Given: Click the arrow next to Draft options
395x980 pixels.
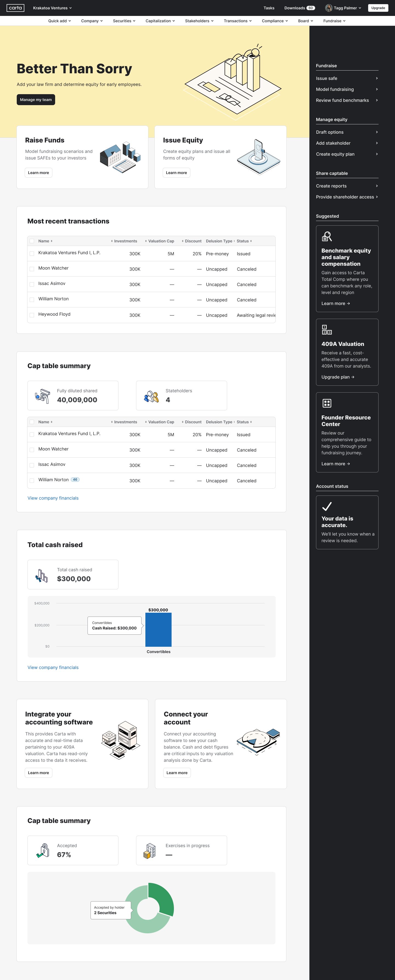Looking at the screenshot, I should 377,132.
